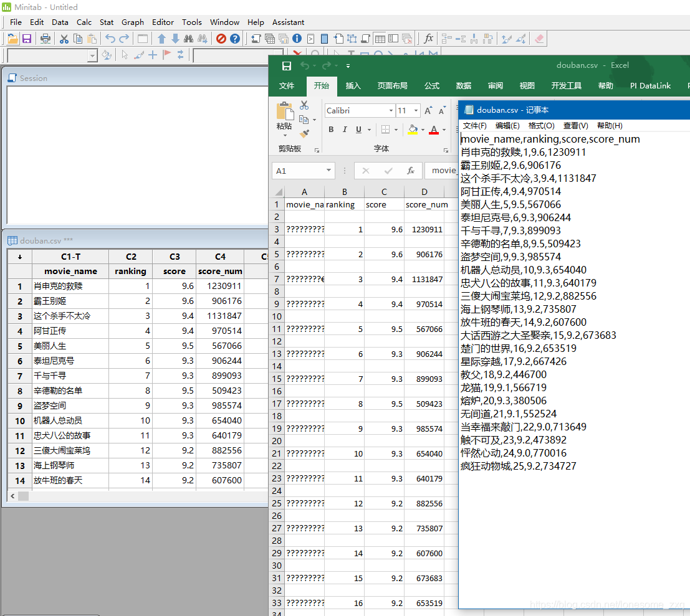This screenshot has width=690, height=616.
Task: Click the eraser Clear icon in Minitab toolbar
Action: (x=539, y=39)
